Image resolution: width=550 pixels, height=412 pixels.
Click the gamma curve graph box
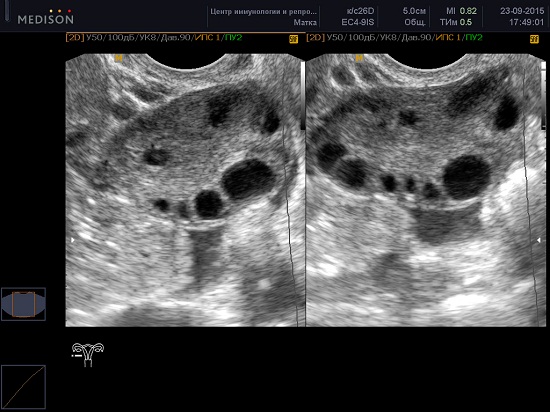click(x=24, y=387)
